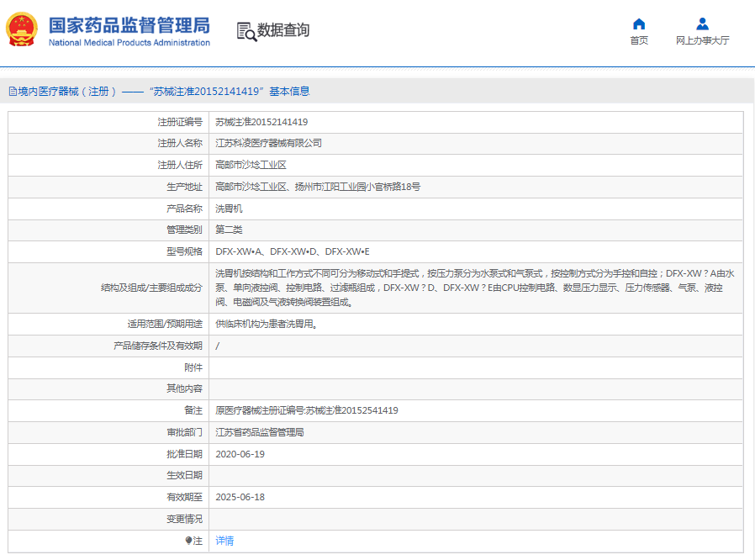The width and height of the screenshot is (755, 560).
Task: Select product name 洗胃机
Action: 229,209
